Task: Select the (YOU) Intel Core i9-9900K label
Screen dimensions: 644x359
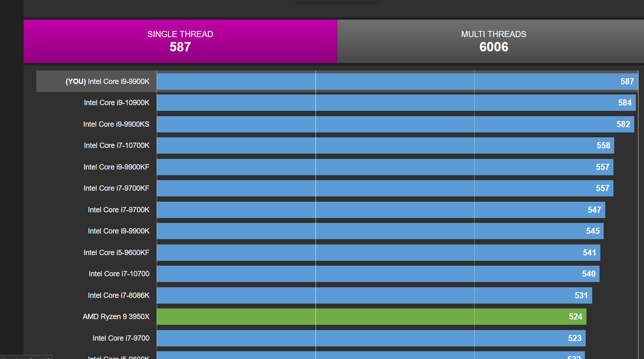Action: point(108,81)
